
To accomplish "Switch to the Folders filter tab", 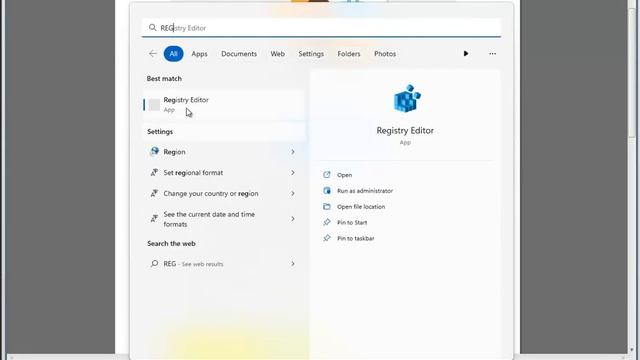I will tap(349, 54).
